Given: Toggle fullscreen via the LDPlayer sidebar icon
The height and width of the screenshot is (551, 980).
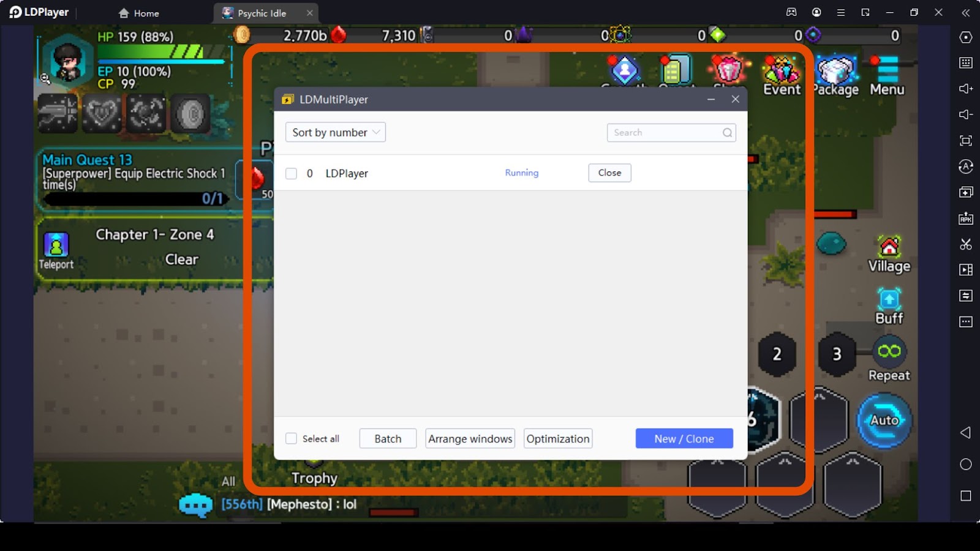Looking at the screenshot, I should coord(966,141).
